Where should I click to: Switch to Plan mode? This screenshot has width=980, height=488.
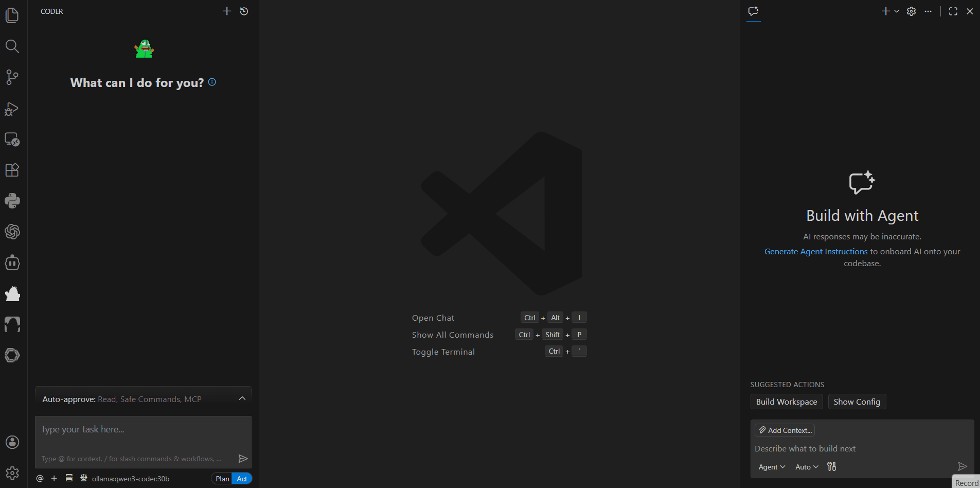pyautogui.click(x=222, y=478)
